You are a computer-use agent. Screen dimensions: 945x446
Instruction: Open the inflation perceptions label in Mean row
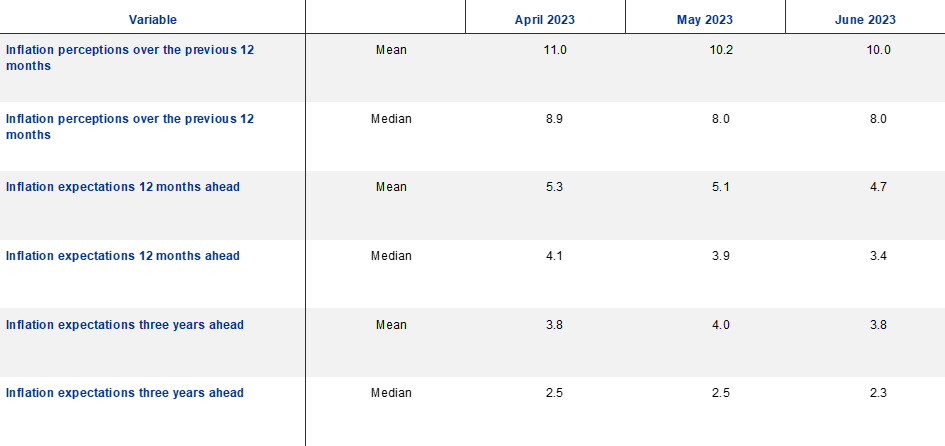pyautogui.click(x=130, y=57)
